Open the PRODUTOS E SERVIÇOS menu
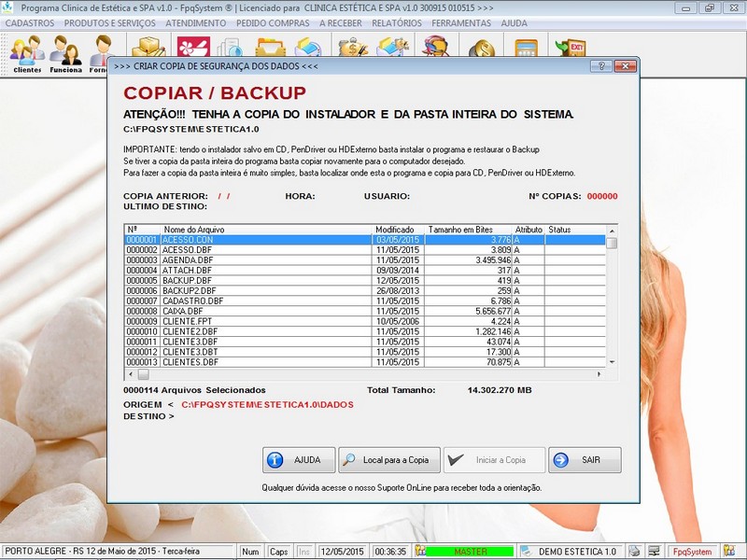Image resolution: width=747 pixels, height=560 pixels. pos(109,22)
